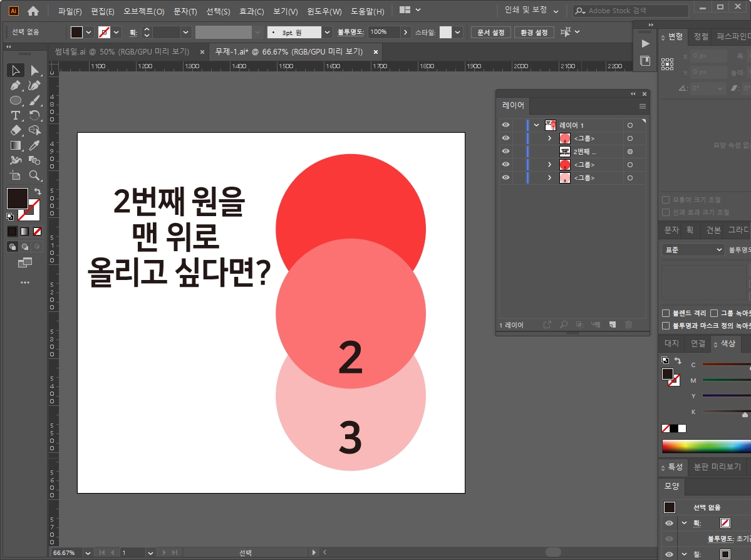Select the Eraser tool

point(15,130)
